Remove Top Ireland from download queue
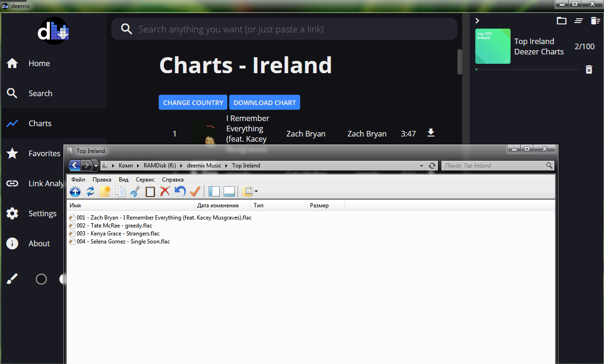604x364 pixels. 589,69
